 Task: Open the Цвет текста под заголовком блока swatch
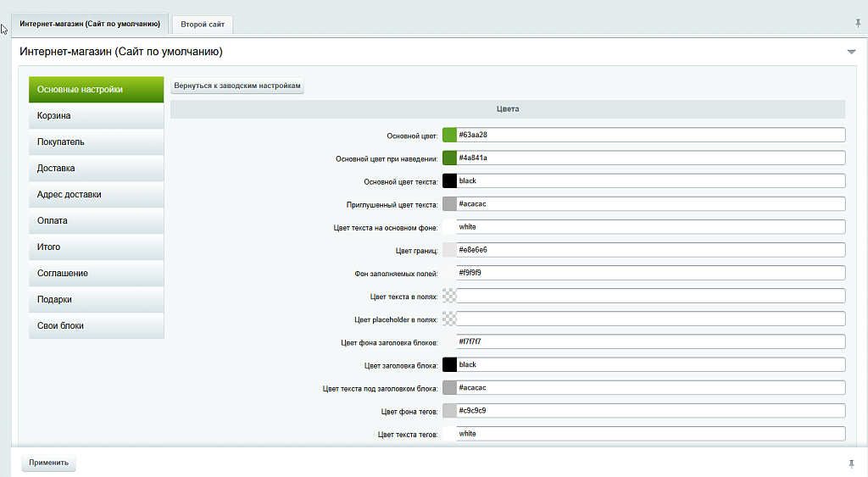pyautogui.click(x=449, y=388)
